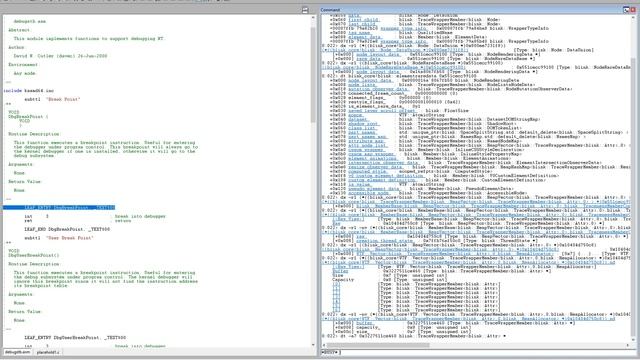Switch to the debugstb.asm source tab
This screenshot has height=360, width=640.
[17, 352]
